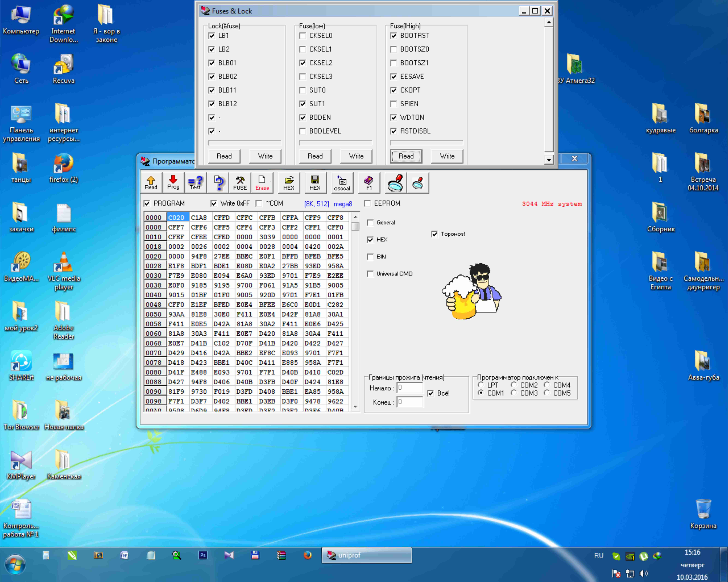The height and width of the screenshot is (582, 728).
Task: Click the Fuses window scroll down arrow
Action: tap(549, 160)
